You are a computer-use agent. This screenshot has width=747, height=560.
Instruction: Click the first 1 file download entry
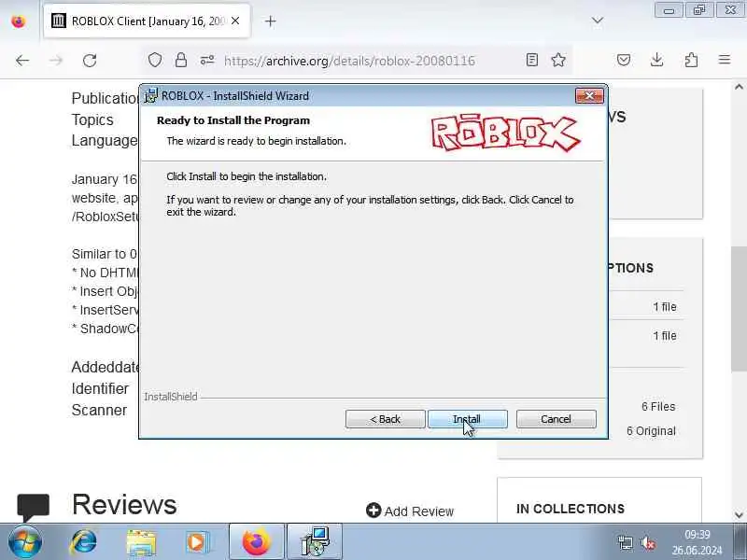665,307
